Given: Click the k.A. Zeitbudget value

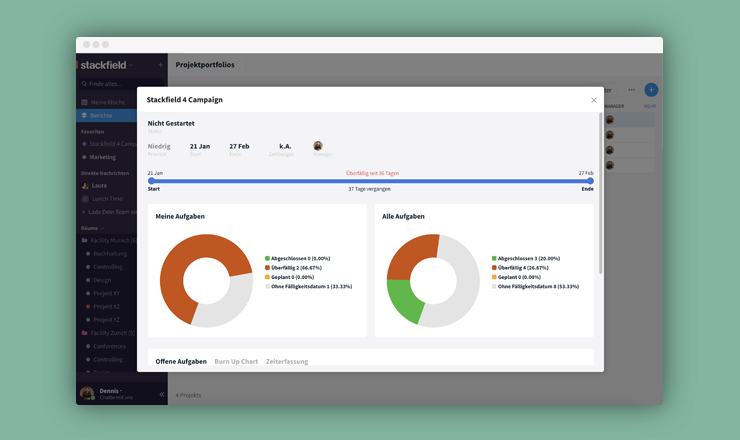Looking at the screenshot, I should pos(285,146).
